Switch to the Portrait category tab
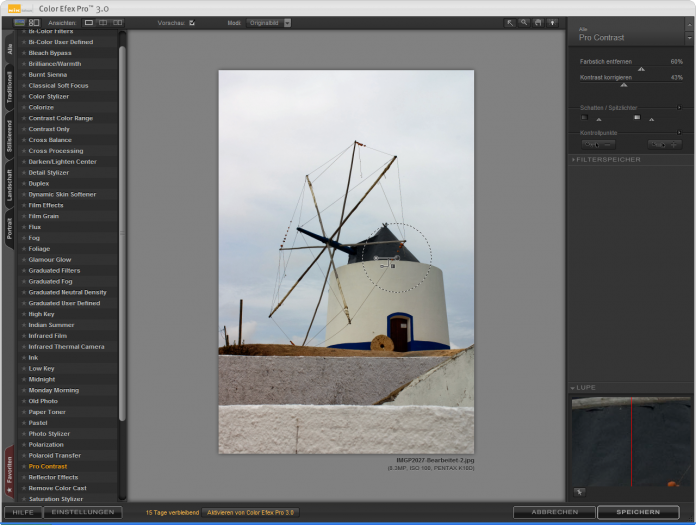 (10, 229)
